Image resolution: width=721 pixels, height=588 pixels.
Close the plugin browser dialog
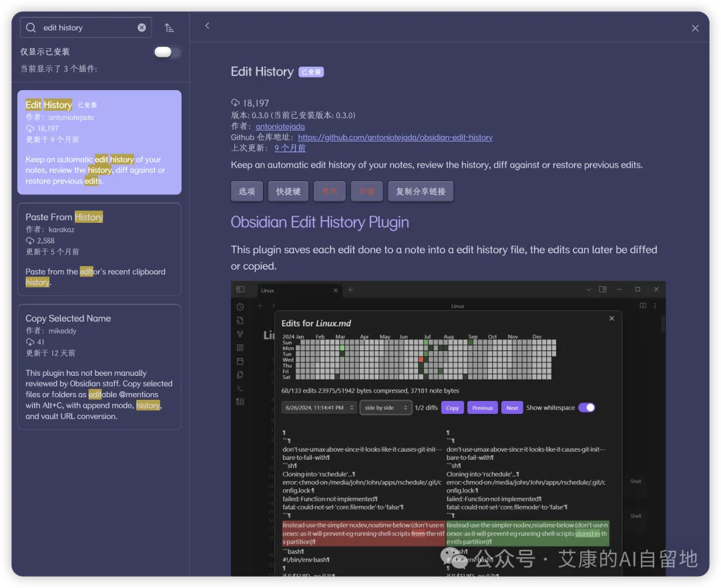(x=695, y=29)
